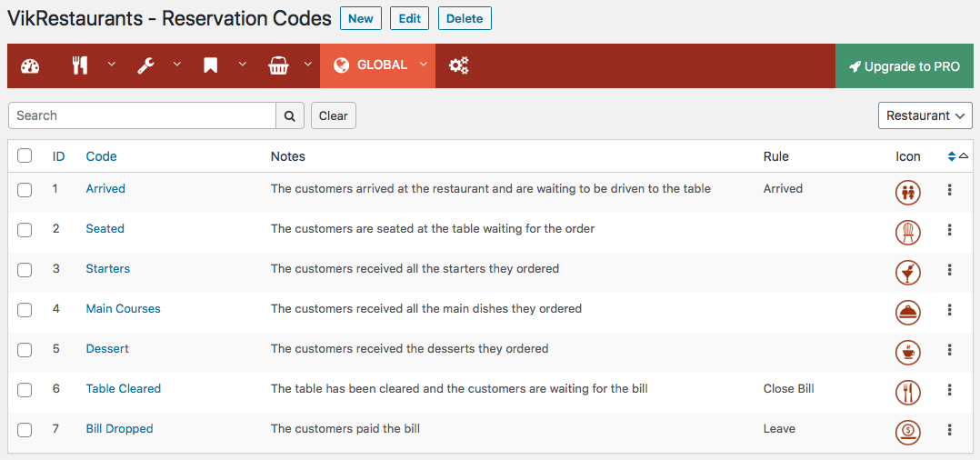Viewport: 980px width, 460px height.
Task: Click the note "The customers paid the bill"
Action: (345, 428)
